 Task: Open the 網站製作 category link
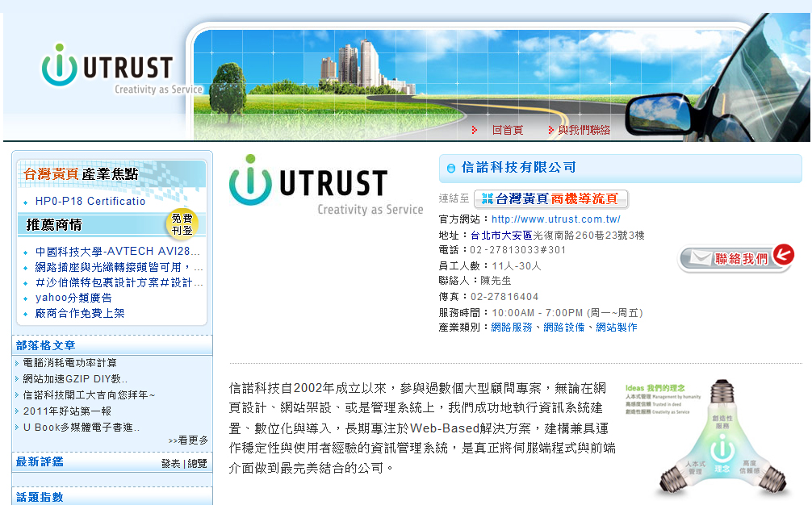[617, 328]
